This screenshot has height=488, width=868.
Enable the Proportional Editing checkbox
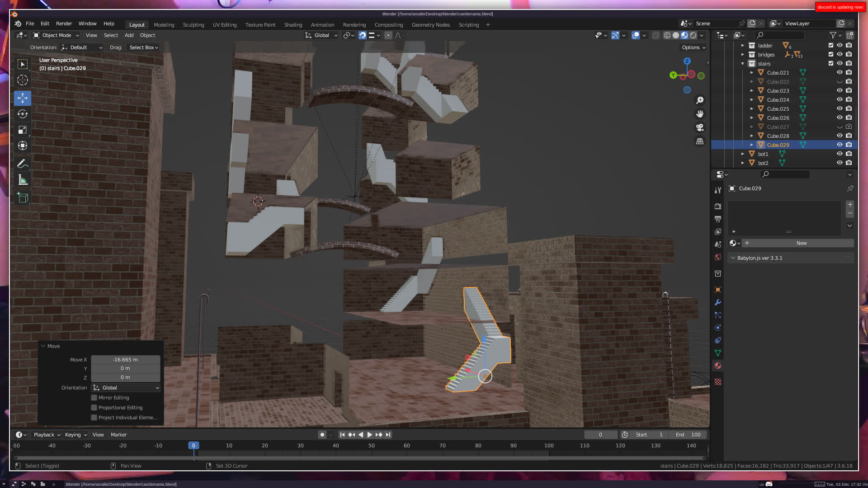click(94, 408)
